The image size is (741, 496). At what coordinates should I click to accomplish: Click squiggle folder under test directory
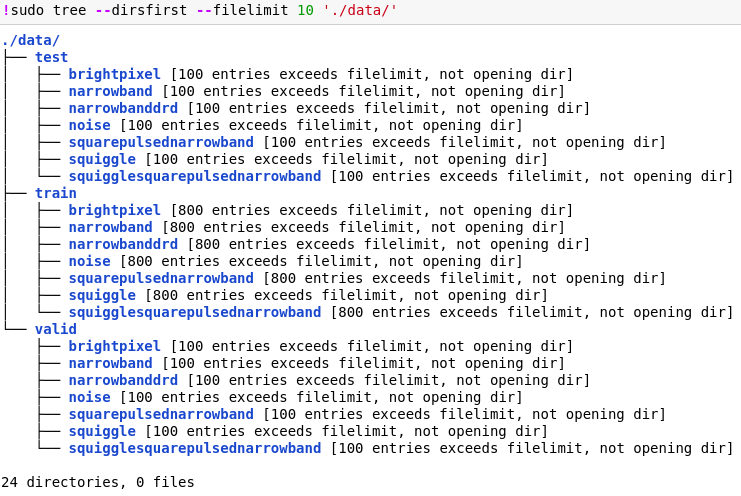102,159
